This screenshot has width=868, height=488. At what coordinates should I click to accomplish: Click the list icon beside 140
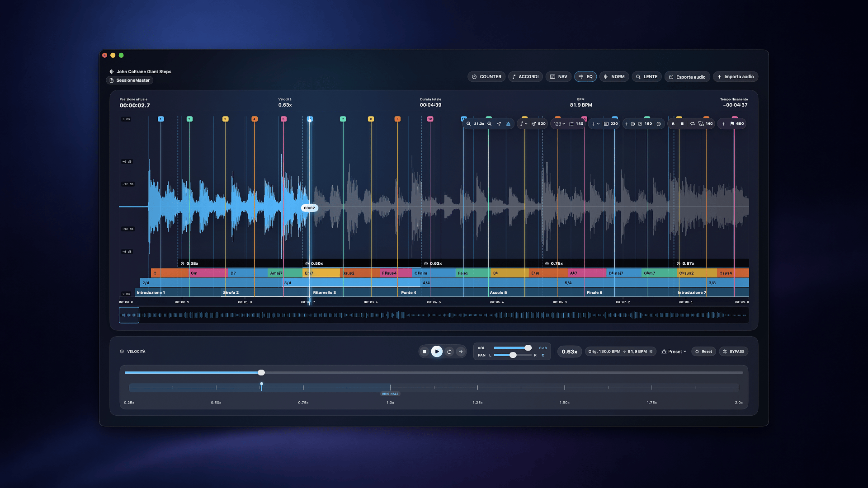pos(571,124)
